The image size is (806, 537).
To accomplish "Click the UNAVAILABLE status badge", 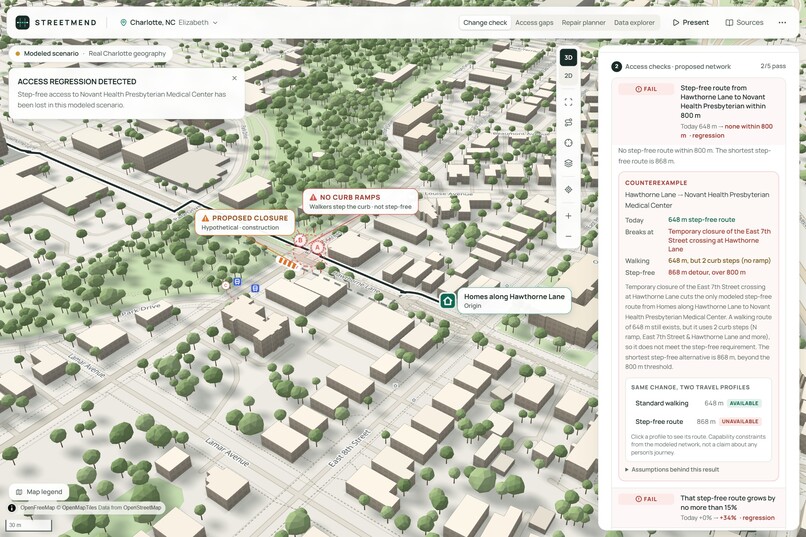I will pyautogui.click(x=740, y=421).
